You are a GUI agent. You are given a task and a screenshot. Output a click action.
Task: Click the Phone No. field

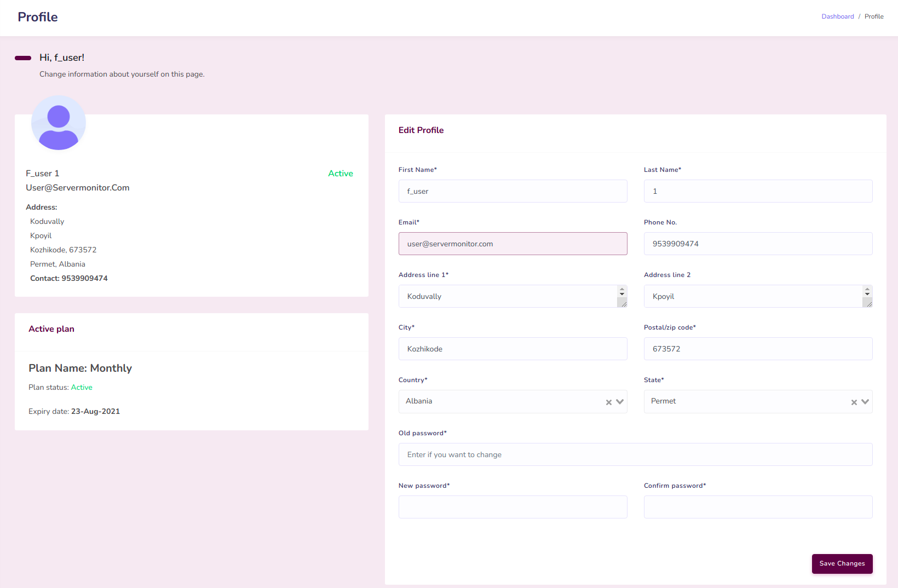(x=758, y=244)
